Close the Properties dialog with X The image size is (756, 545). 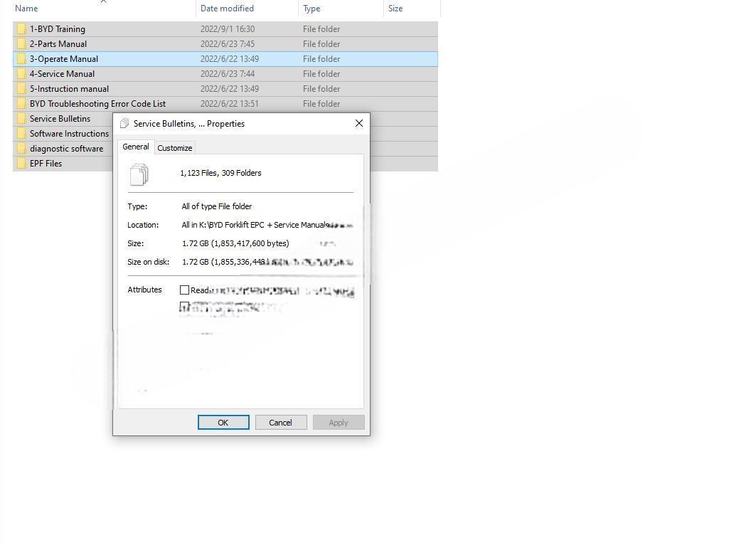[358, 124]
